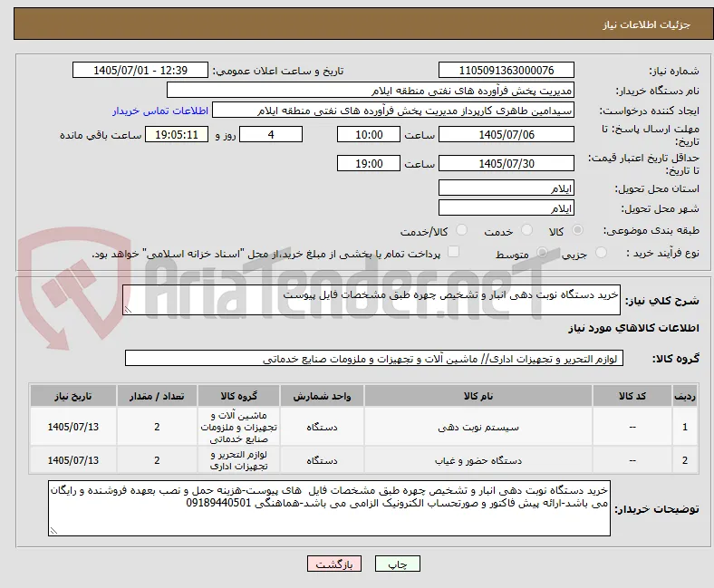Click the چاپ (print) button
Viewport: 714px width, 588px height.
click(397, 564)
